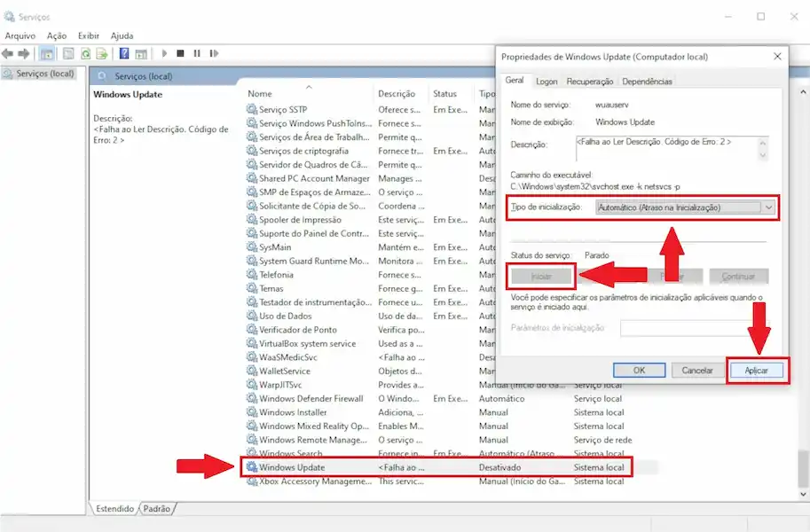
Task: Click the Refresh toolbar icon
Action: click(85, 53)
